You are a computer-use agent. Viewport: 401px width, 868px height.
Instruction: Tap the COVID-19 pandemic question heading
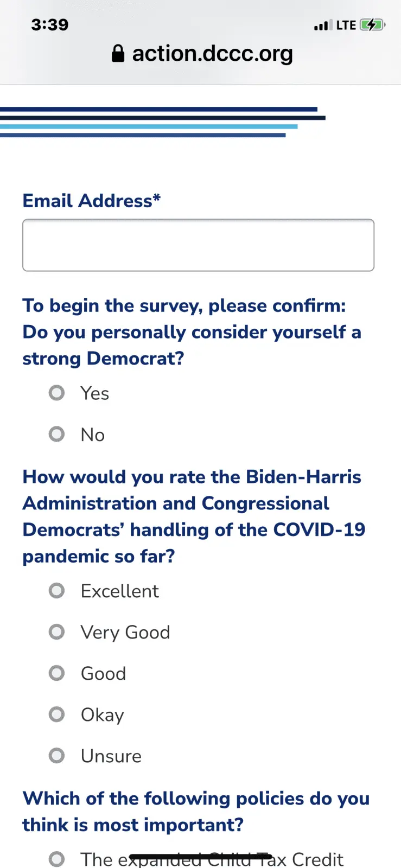(x=194, y=516)
